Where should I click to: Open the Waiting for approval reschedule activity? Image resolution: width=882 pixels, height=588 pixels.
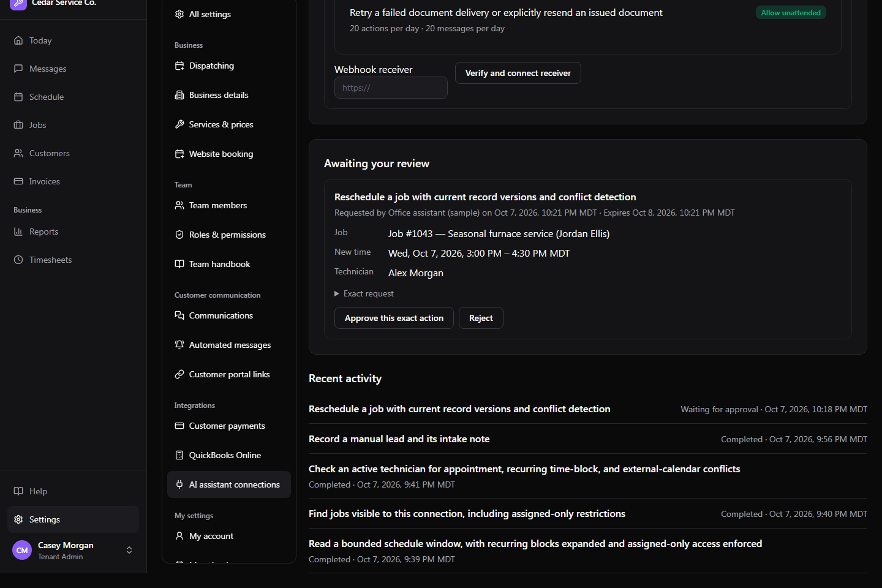pos(588,409)
